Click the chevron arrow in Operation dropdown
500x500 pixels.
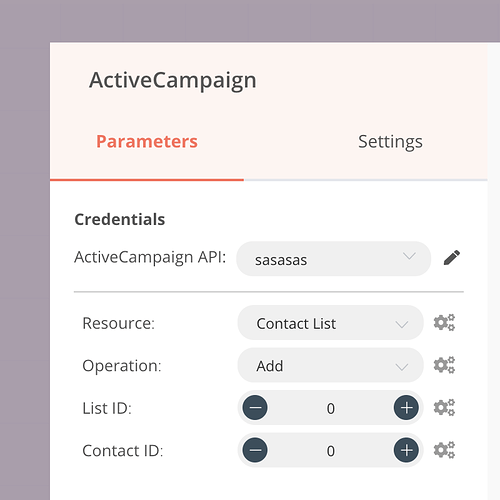[x=402, y=367]
